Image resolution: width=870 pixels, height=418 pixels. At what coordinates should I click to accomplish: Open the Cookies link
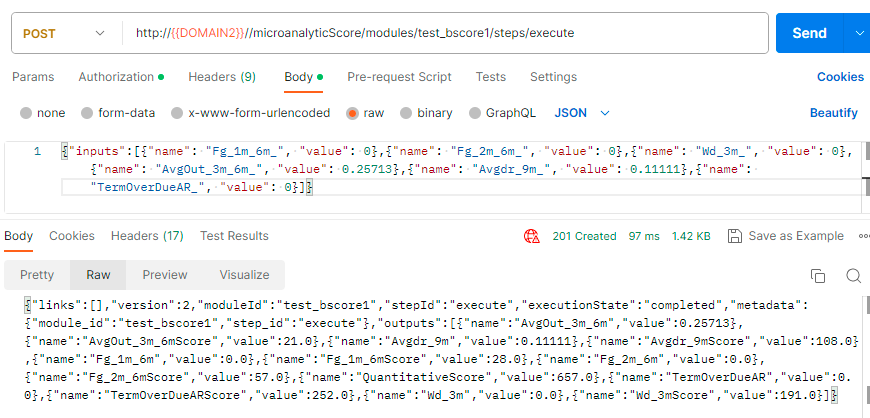(840, 77)
